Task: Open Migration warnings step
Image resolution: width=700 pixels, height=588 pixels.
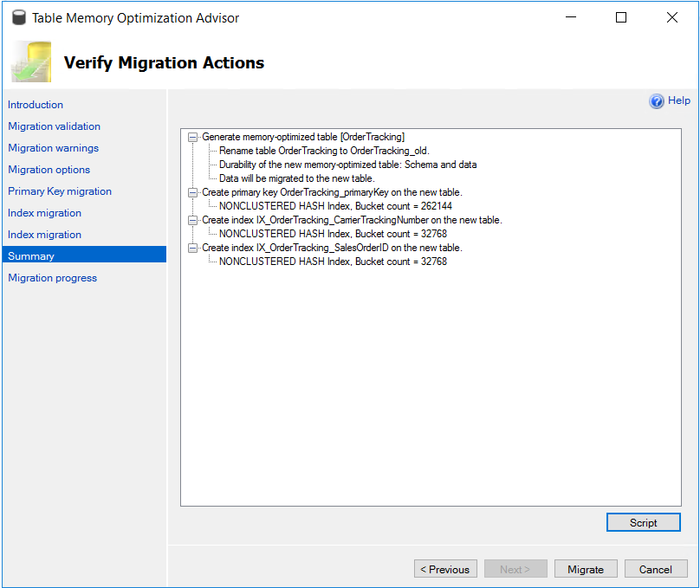Action: pyautogui.click(x=53, y=148)
